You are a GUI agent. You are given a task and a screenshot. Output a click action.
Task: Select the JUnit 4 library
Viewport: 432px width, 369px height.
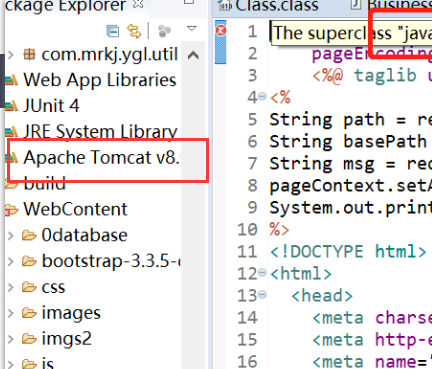tap(51, 106)
